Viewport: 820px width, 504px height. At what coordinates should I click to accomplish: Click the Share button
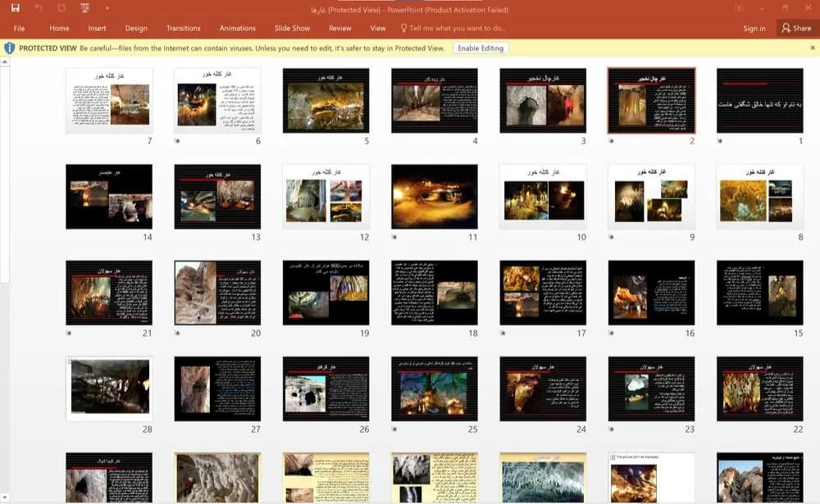(796, 28)
